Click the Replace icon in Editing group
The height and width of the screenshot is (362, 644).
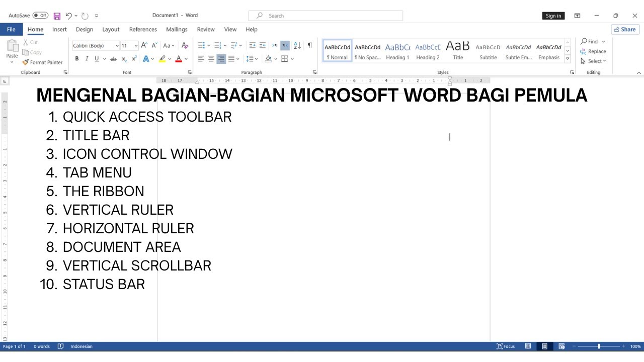pyautogui.click(x=584, y=51)
